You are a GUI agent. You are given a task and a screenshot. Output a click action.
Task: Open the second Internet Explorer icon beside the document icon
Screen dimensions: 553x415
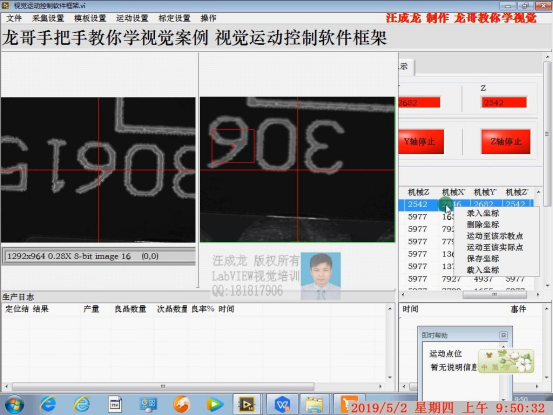click(x=81, y=404)
